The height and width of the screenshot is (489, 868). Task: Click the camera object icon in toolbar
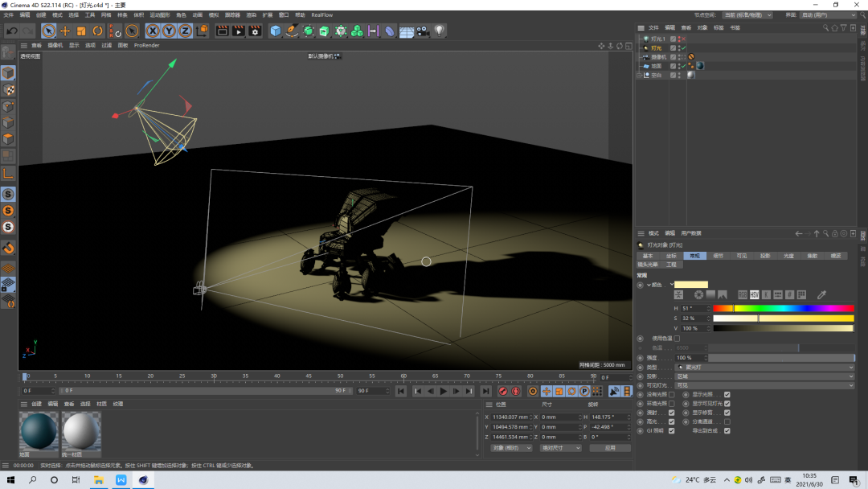[x=423, y=31]
